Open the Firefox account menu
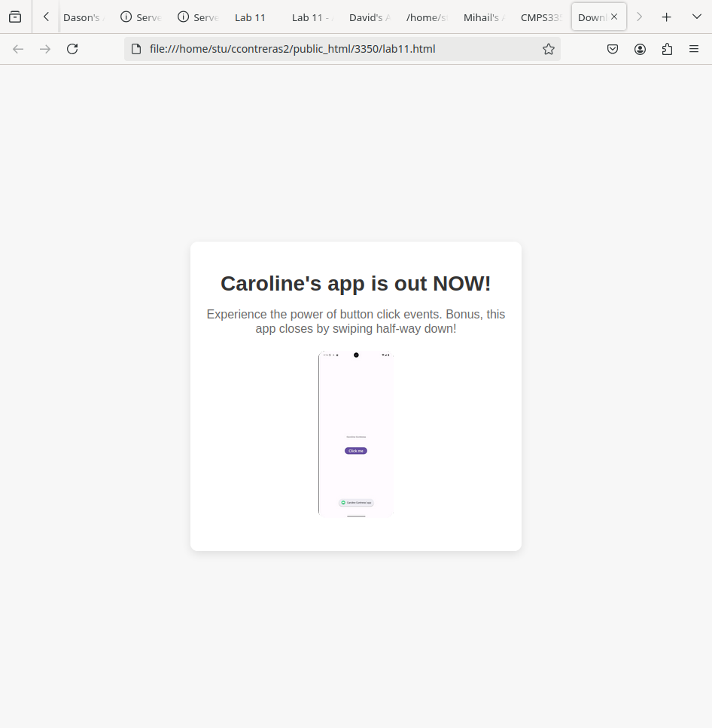This screenshot has height=728, width=712. coord(640,49)
